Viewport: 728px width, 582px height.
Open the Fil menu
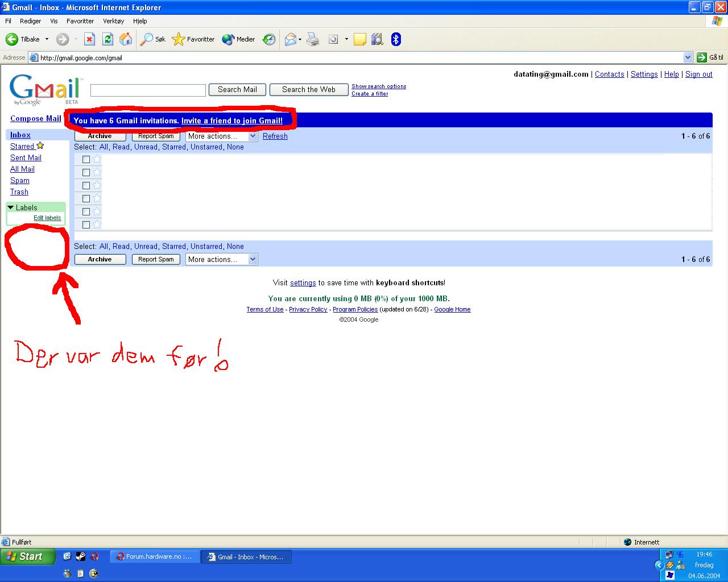8,21
